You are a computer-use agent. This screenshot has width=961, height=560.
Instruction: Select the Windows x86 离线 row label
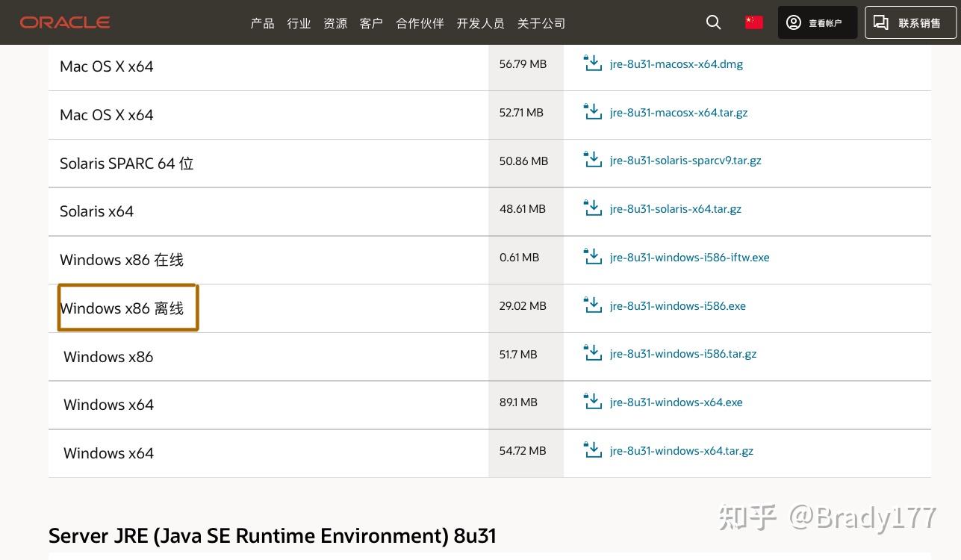tap(122, 308)
